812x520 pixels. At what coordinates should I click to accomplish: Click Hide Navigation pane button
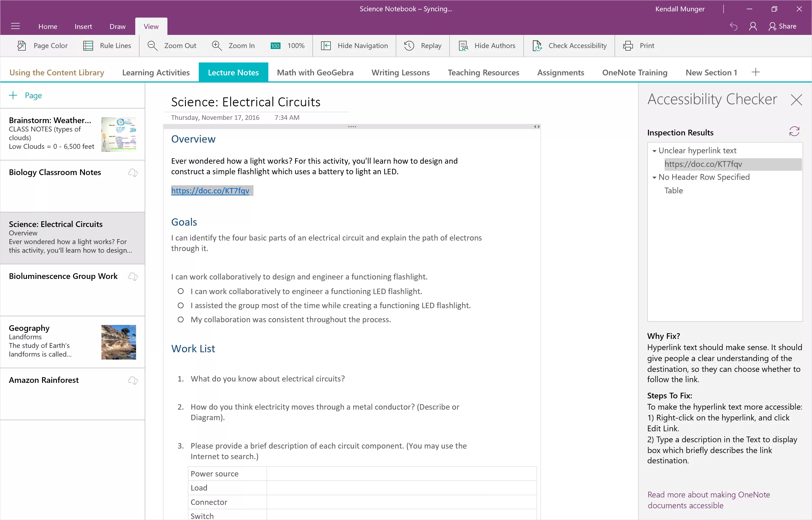354,45
